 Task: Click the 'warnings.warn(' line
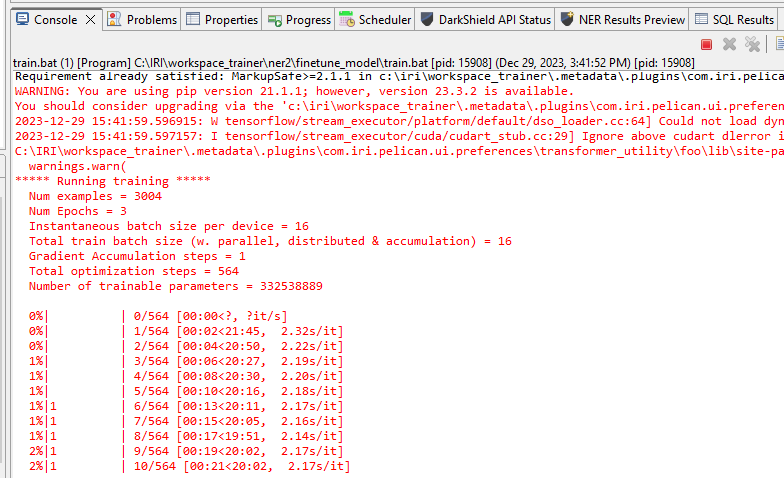78,166
